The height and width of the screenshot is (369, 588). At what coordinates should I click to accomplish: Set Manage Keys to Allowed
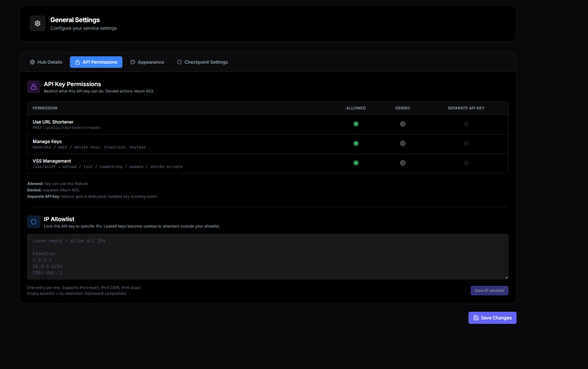(356, 143)
